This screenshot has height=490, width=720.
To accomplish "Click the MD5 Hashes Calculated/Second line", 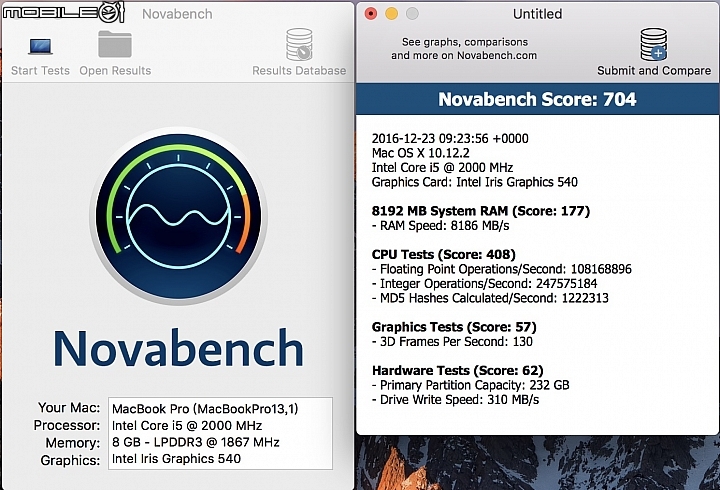I will coord(490,299).
